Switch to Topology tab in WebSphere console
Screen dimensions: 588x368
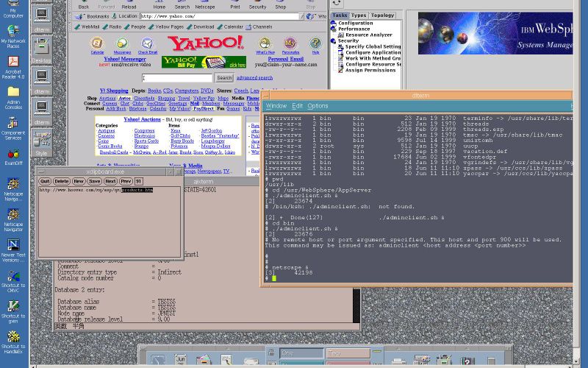(x=382, y=15)
